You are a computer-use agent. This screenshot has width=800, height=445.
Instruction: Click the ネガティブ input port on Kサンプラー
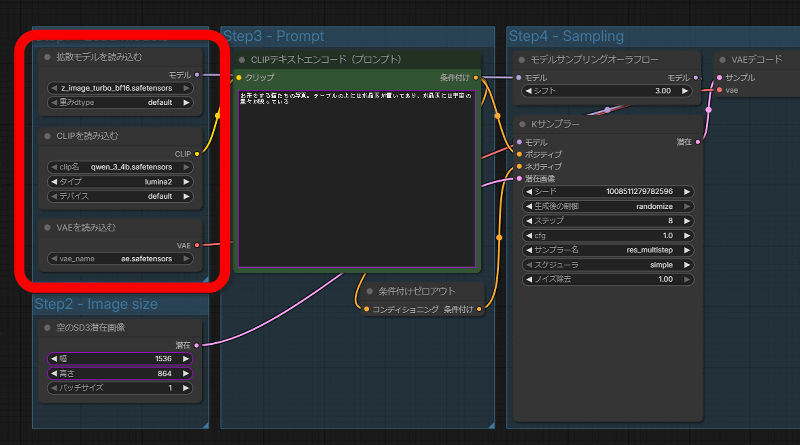[x=518, y=166]
